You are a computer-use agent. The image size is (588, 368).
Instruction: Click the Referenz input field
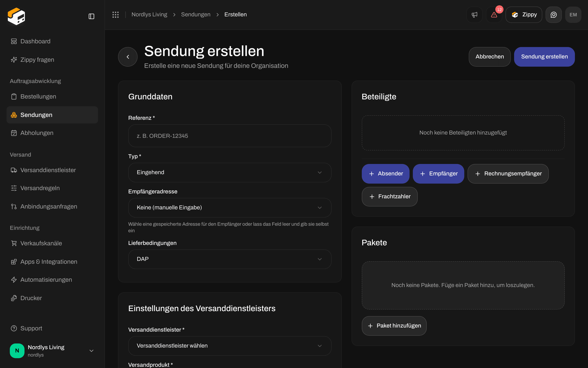(230, 136)
